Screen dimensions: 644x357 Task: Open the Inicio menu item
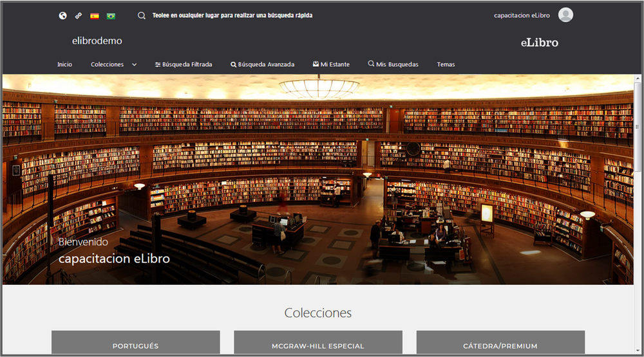(64, 64)
